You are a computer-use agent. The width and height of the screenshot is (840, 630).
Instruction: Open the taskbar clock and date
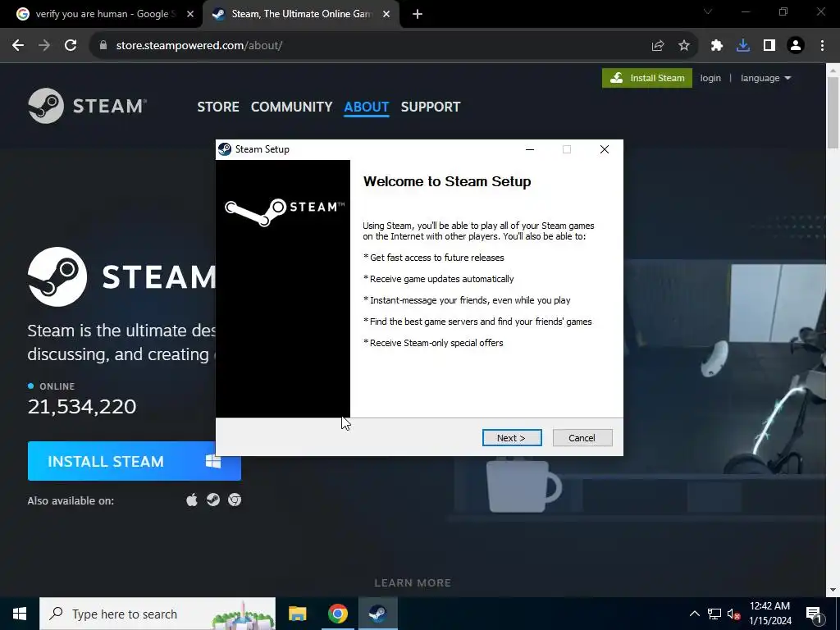(x=769, y=614)
